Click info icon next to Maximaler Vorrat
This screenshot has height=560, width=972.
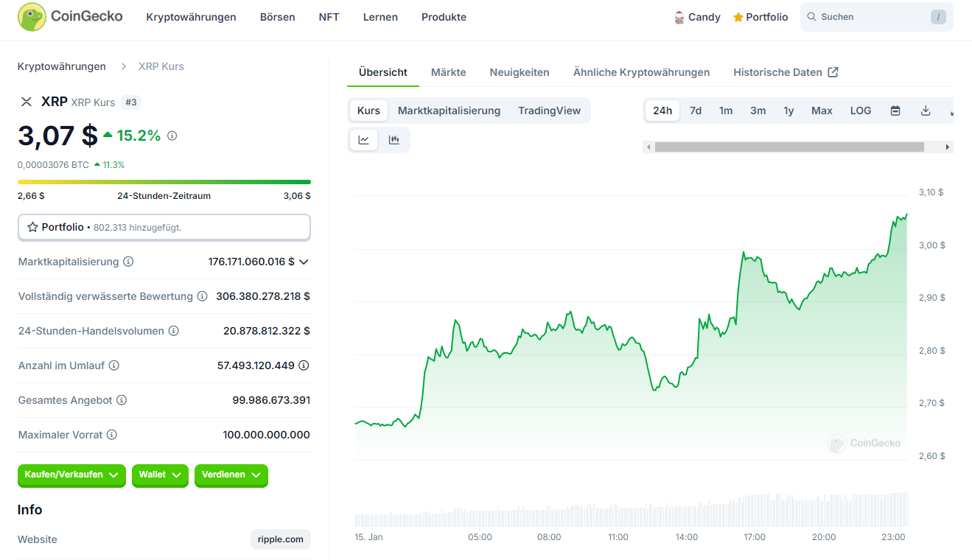[x=112, y=435]
